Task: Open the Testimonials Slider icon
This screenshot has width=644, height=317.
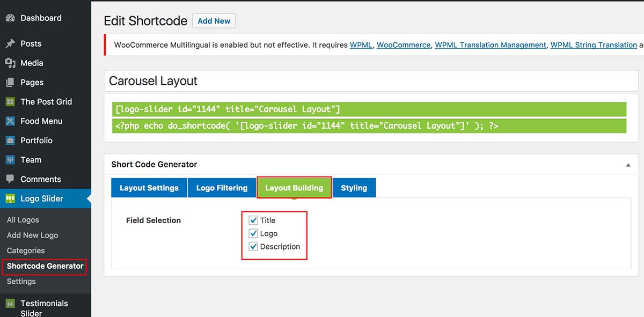Action: [x=10, y=304]
